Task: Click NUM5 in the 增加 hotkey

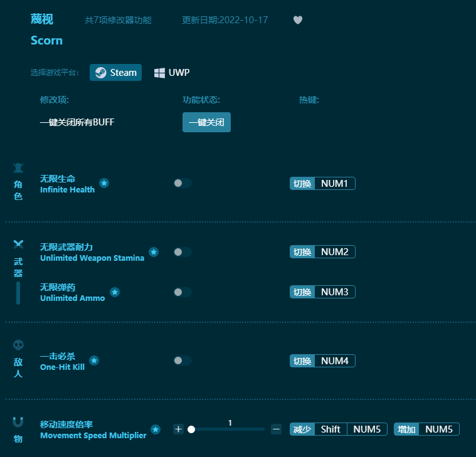Action: 439,429
